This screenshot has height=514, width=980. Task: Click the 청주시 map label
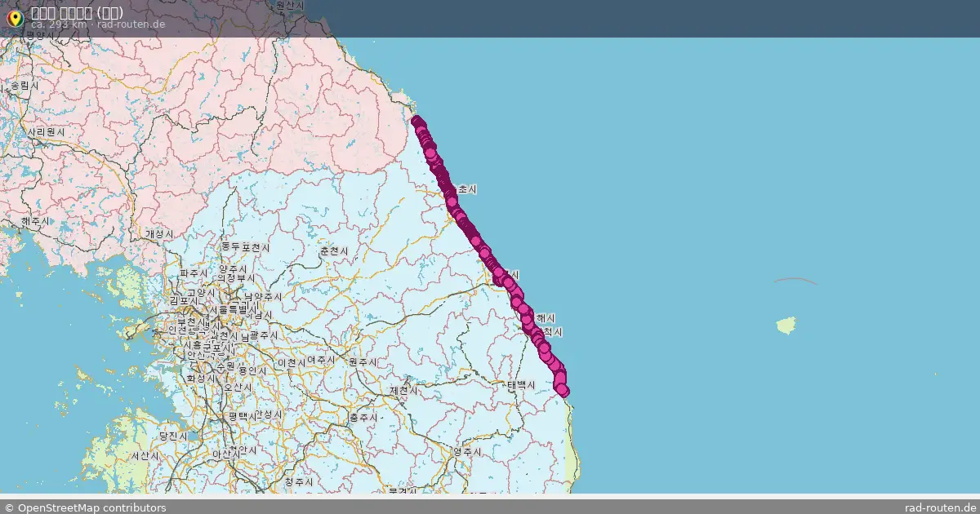coord(298,482)
